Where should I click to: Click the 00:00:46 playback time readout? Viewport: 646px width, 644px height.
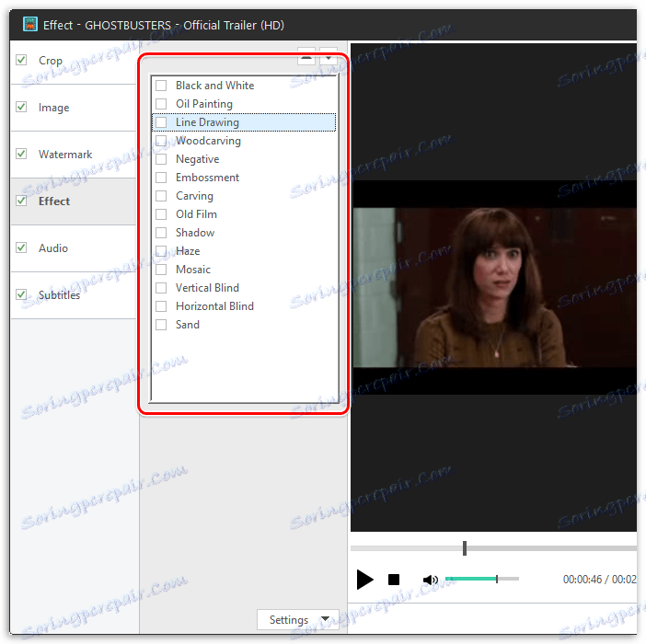pos(583,580)
